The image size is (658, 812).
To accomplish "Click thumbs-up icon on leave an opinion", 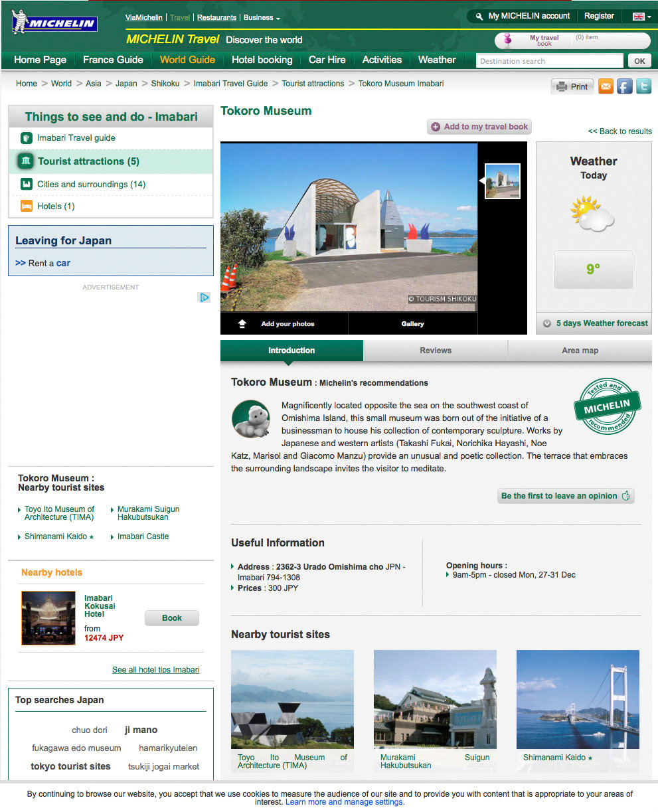I will click(x=625, y=496).
